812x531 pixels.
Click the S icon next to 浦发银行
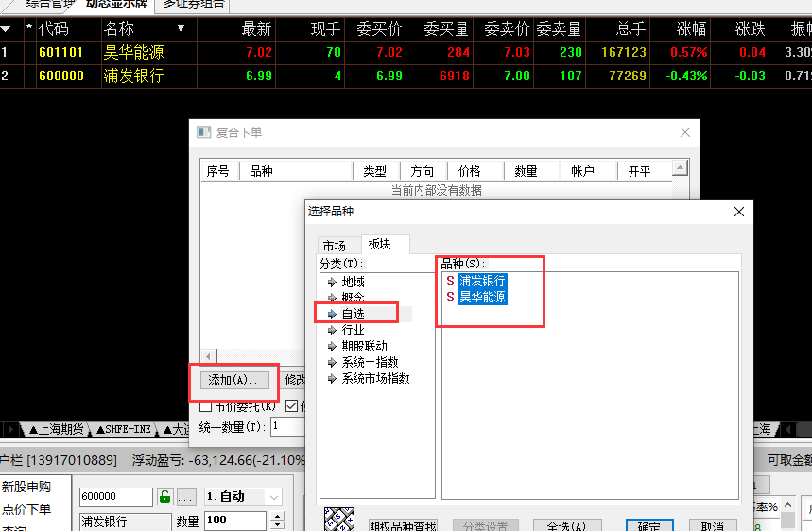tap(450, 281)
